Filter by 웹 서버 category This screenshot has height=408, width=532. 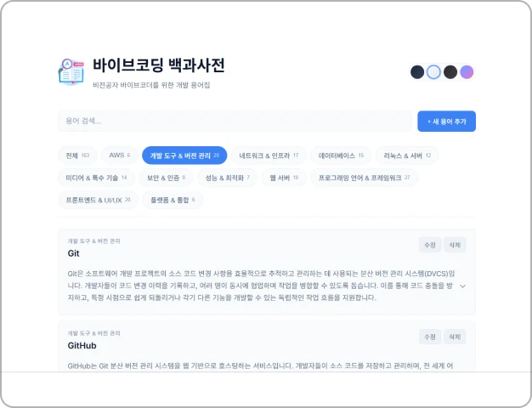point(284,178)
